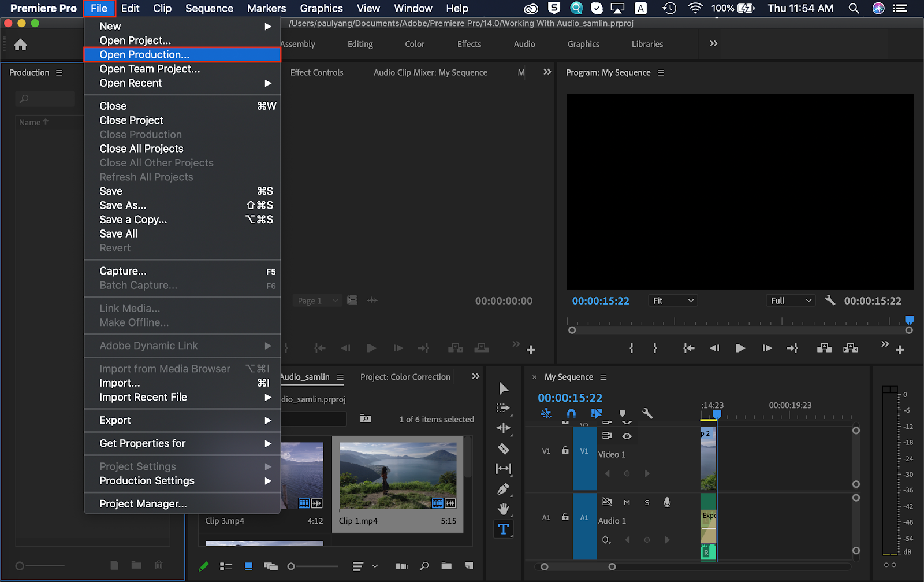Viewport: 924px width, 582px height.
Task: Open the Sequence menu
Action: tap(209, 8)
